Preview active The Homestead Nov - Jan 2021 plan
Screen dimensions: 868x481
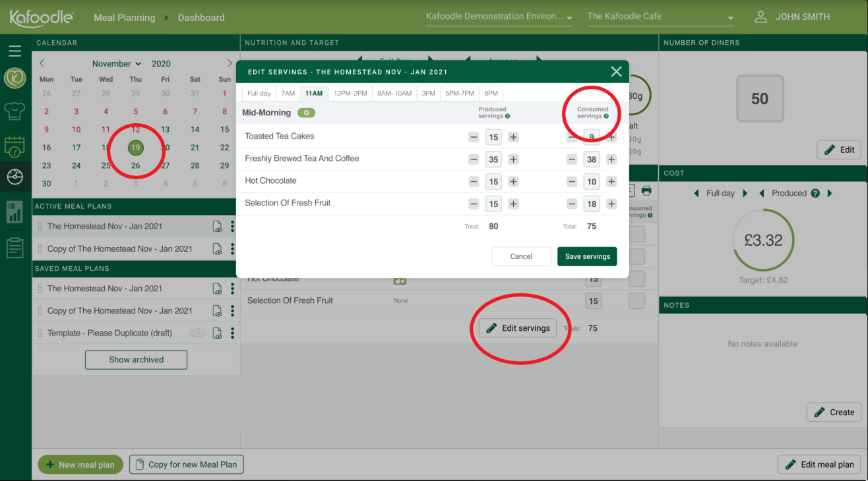217,227
